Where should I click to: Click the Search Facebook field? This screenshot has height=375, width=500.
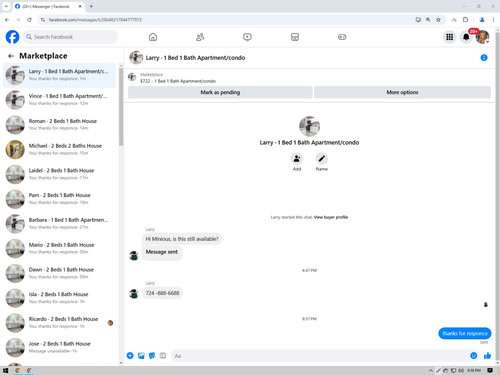point(70,37)
